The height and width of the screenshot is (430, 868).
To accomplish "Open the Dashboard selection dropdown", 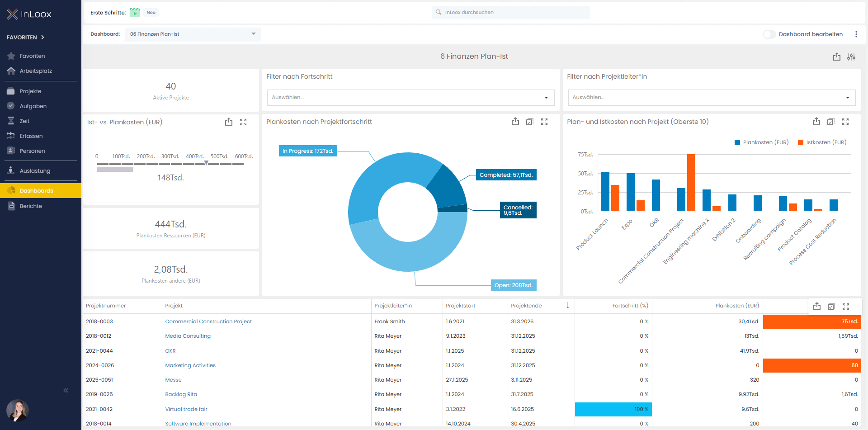I will tap(193, 34).
